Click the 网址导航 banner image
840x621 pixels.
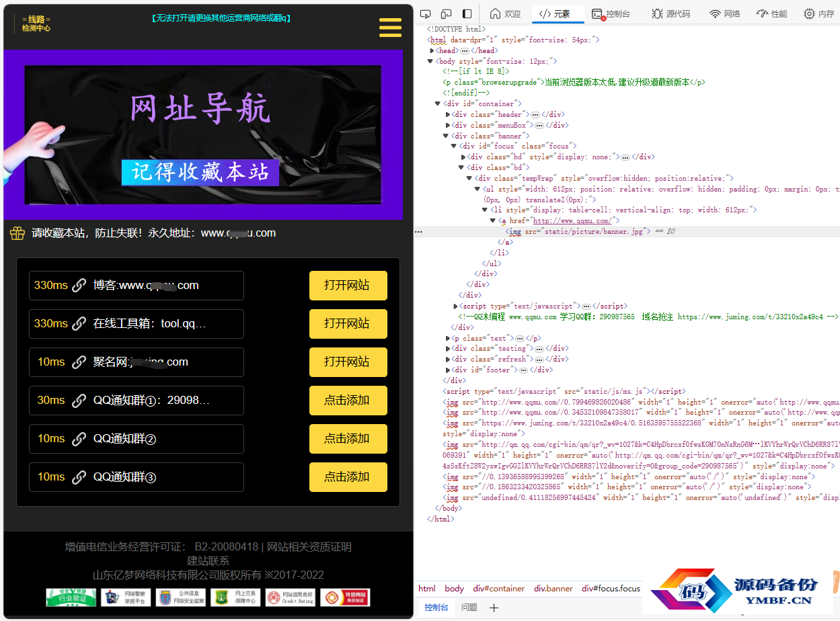203,134
